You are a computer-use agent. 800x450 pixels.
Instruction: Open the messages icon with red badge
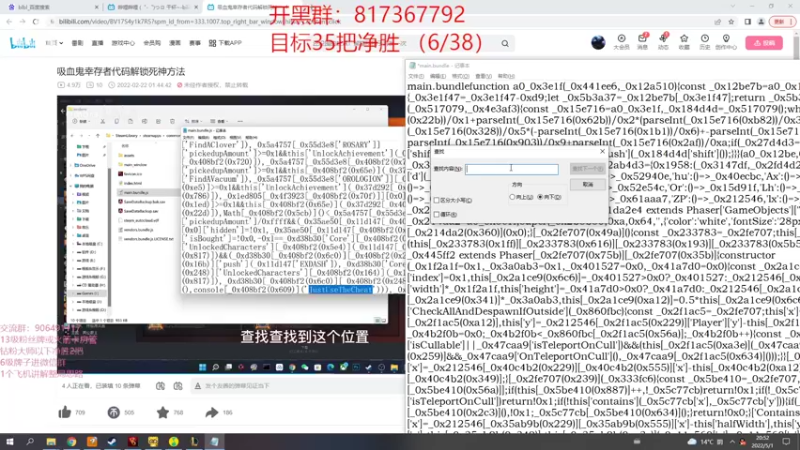tap(642, 42)
